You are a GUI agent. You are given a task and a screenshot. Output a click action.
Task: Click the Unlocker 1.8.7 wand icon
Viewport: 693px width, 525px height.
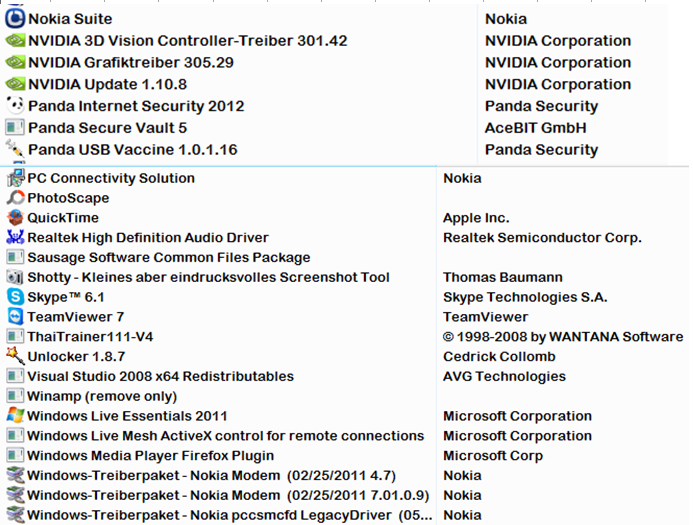pos(15,356)
